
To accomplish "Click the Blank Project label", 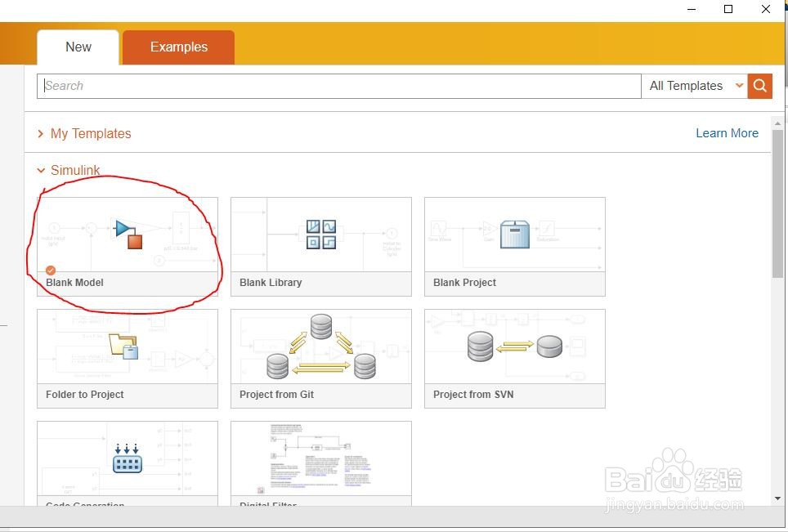I will (x=464, y=283).
